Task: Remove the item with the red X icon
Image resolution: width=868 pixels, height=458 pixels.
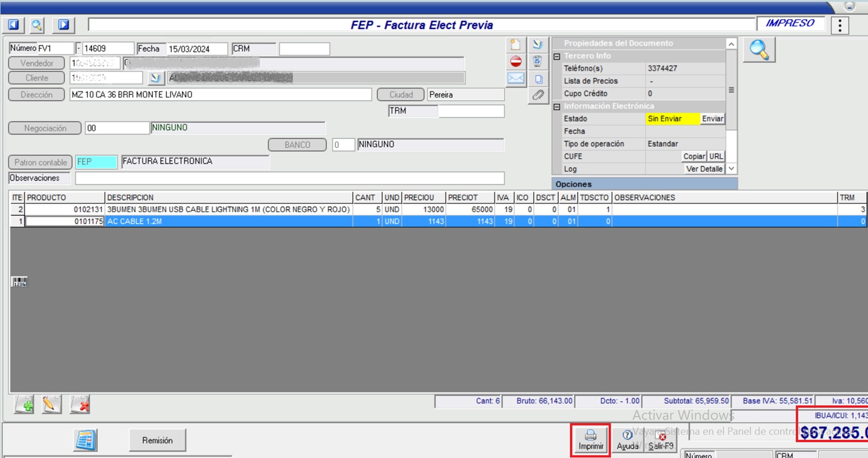Action: [x=80, y=404]
